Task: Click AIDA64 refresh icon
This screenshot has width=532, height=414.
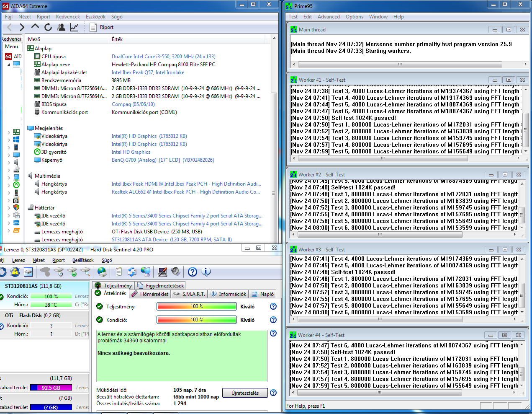Action: coord(48,27)
